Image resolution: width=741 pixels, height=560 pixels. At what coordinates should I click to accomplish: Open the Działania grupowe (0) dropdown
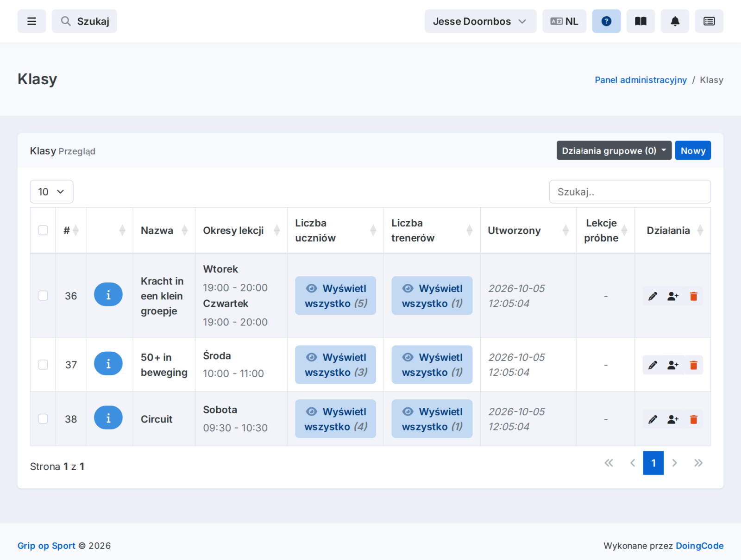pos(614,150)
